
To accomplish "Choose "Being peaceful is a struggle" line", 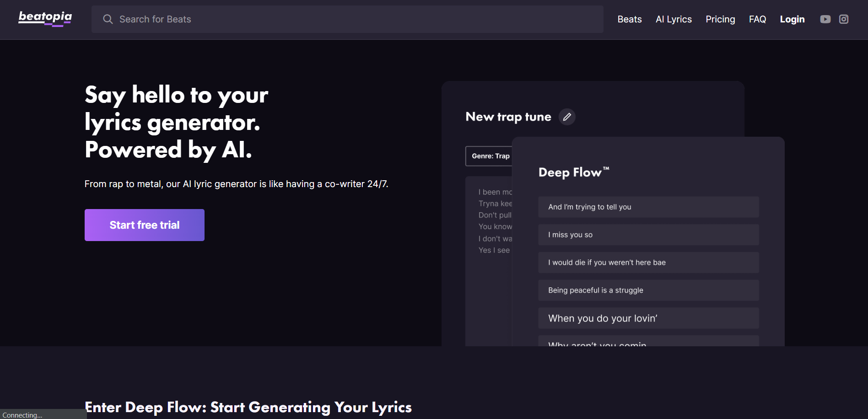I will [x=648, y=290].
